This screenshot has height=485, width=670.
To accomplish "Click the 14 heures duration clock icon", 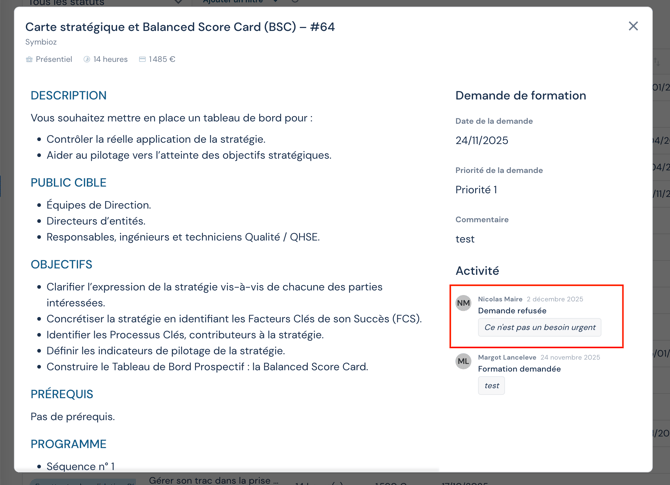I will coord(87,60).
